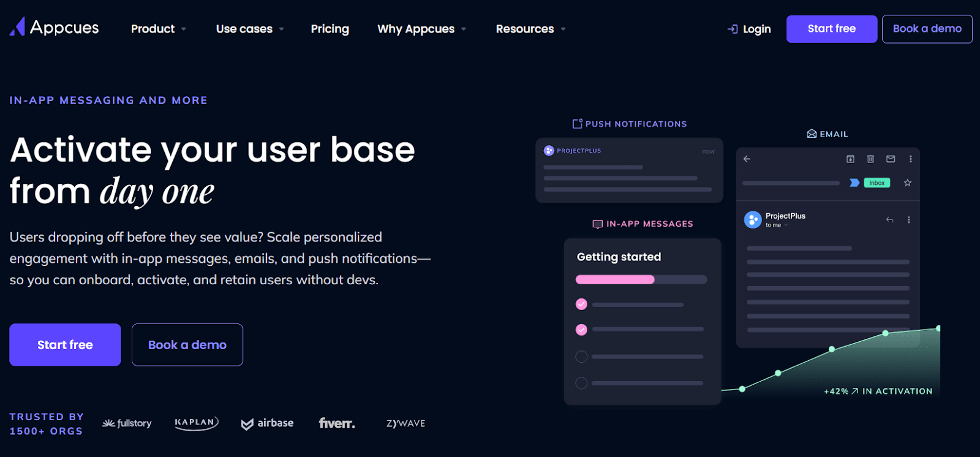Image resolution: width=980 pixels, height=457 pixels.
Task: Click the first checked pink checklist circle
Action: click(582, 304)
